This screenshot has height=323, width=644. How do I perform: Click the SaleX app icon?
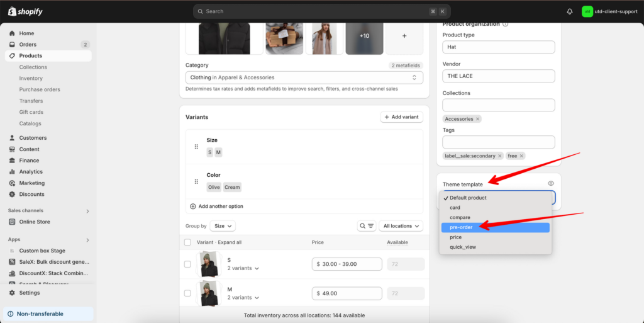(x=12, y=262)
